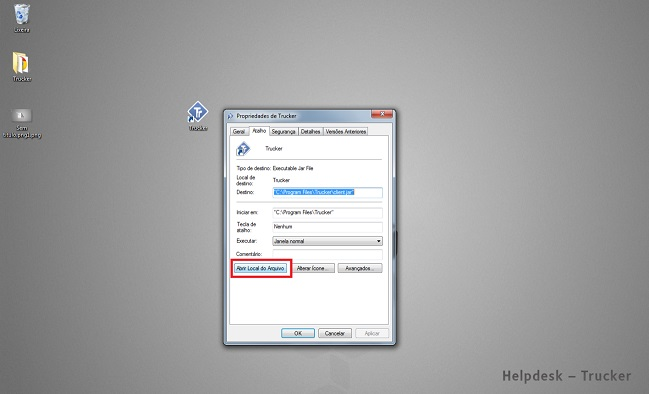This screenshot has height=394, width=649.
Task: Click the Cancelar button
Action: point(334,333)
